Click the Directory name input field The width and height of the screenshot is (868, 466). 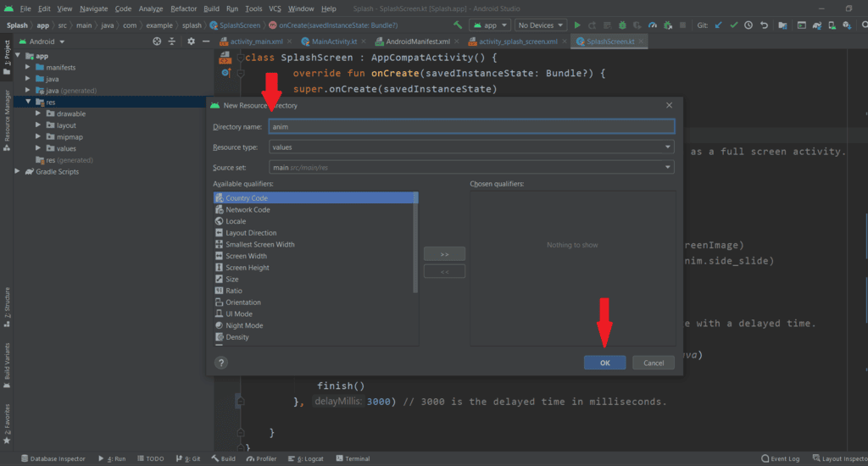tap(470, 126)
